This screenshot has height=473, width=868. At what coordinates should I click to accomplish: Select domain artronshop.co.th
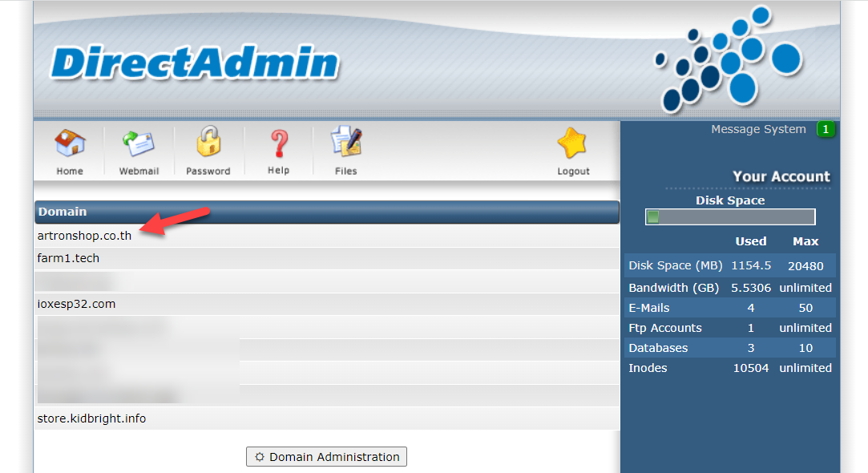[84, 236]
